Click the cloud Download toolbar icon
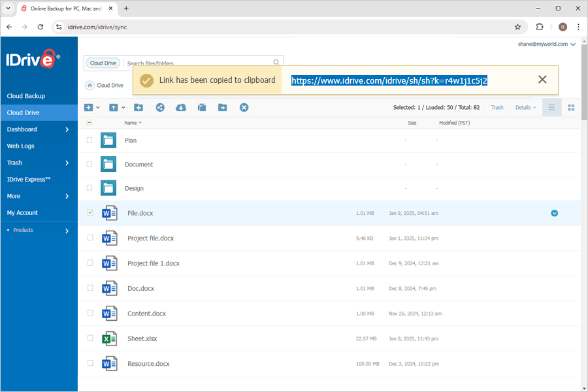The image size is (588, 392). click(181, 108)
